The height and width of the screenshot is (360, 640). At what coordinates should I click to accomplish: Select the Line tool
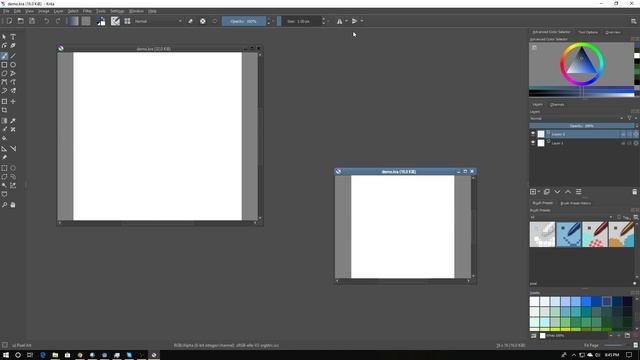13,56
